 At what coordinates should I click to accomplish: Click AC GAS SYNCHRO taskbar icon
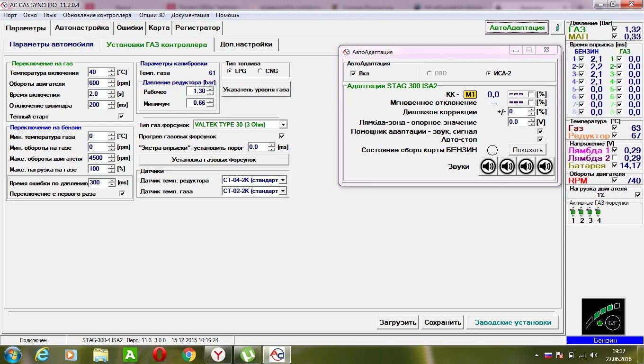pyautogui.click(x=277, y=355)
